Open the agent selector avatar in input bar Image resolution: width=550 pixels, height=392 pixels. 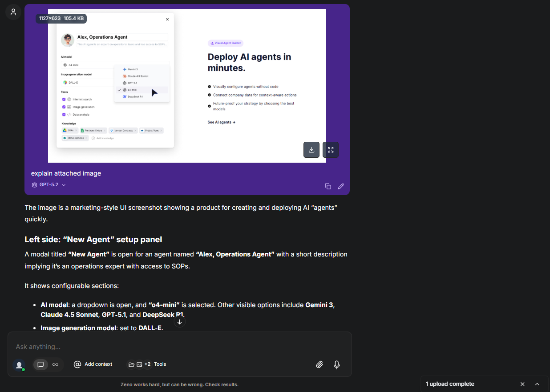(19, 365)
